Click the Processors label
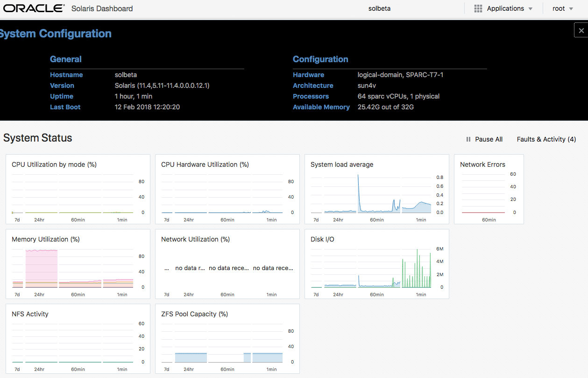Viewport: 588px width, 378px height. 311,96
